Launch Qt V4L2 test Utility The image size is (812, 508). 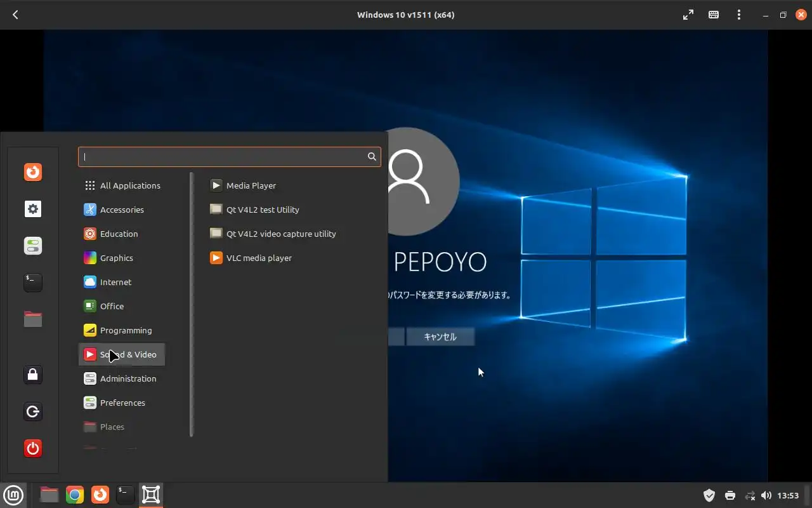tap(254, 210)
